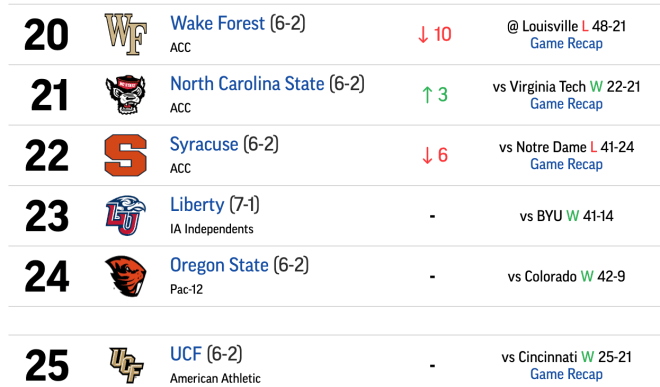The height and width of the screenshot is (387, 660).
Task: Open the Wake Forest team page link
Action: click(217, 23)
